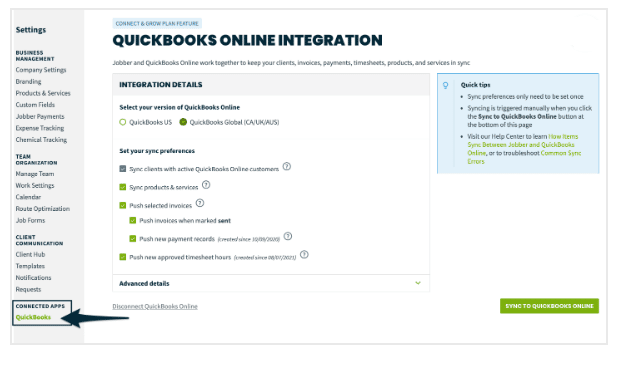The image size is (628, 365).
Task: Toggle Push invoices when marked sent
Action: point(133,220)
